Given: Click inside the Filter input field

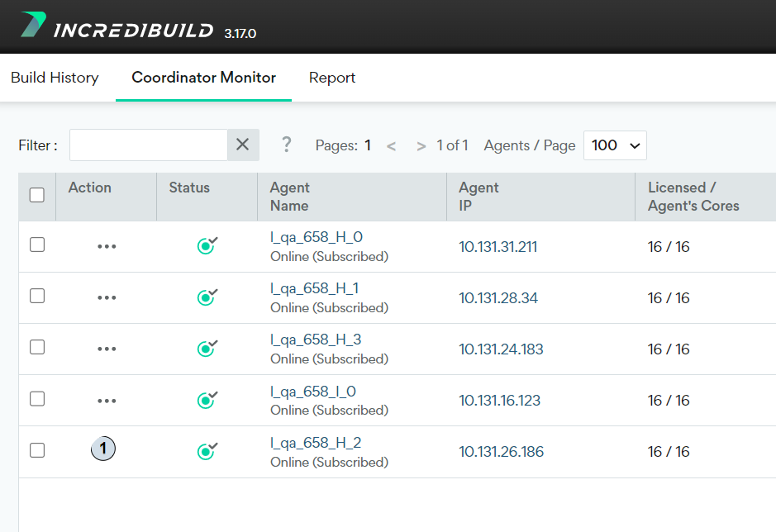Looking at the screenshot, I should tap(149, 145).
